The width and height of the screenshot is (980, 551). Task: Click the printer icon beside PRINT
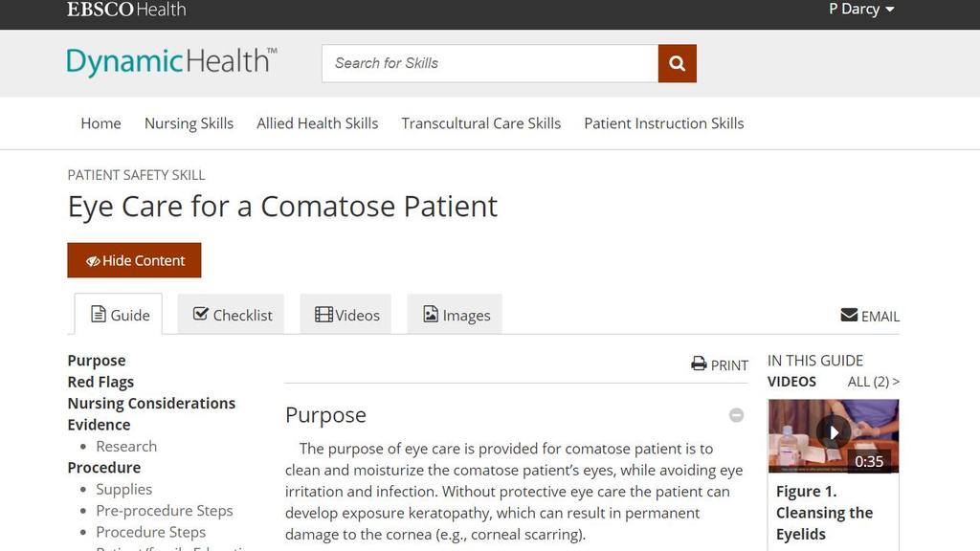coord(699,364)
